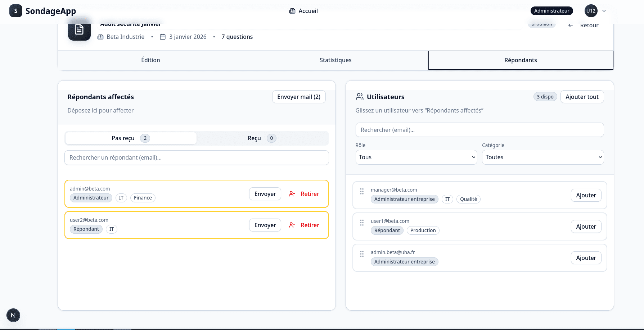Open the Rôle dropdown set to Tous

[416, 157]
